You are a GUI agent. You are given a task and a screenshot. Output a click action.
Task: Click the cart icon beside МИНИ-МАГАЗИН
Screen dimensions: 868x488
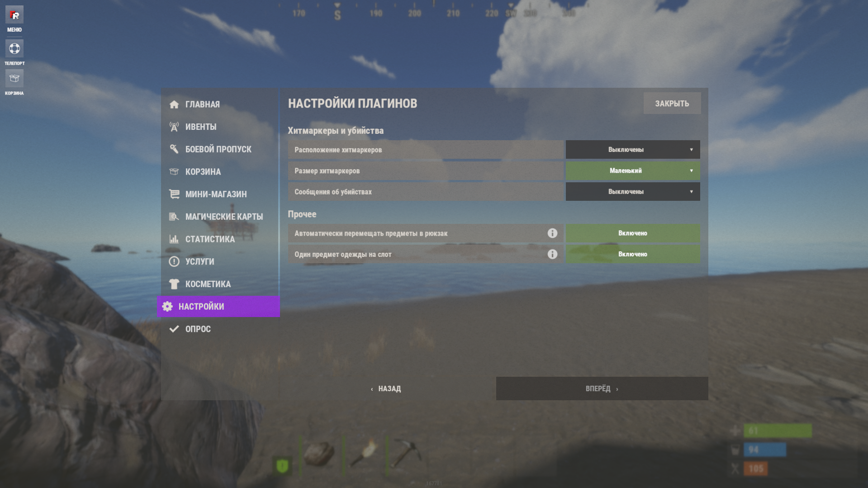[174, 194]
